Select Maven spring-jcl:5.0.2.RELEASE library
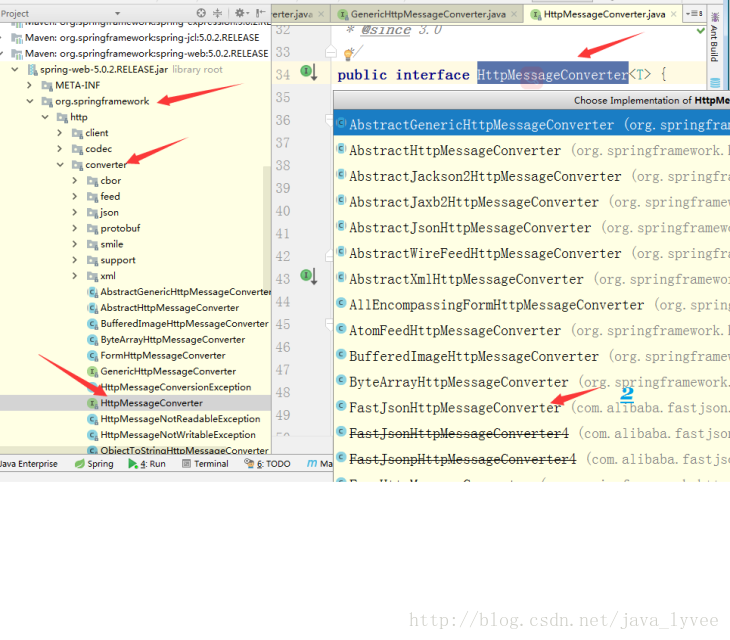Viewport: 730px width, 640px height. point(142,38)
